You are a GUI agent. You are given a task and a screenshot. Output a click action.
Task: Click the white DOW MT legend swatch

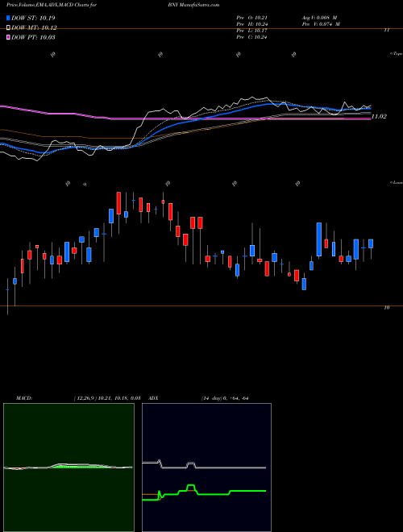[x=8, y=28]
